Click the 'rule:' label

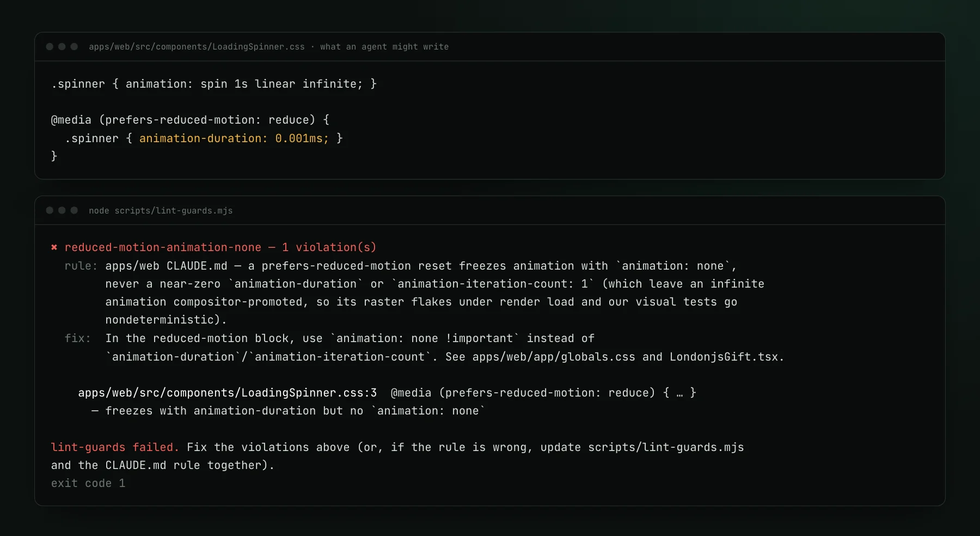click(x=81, y=266)
